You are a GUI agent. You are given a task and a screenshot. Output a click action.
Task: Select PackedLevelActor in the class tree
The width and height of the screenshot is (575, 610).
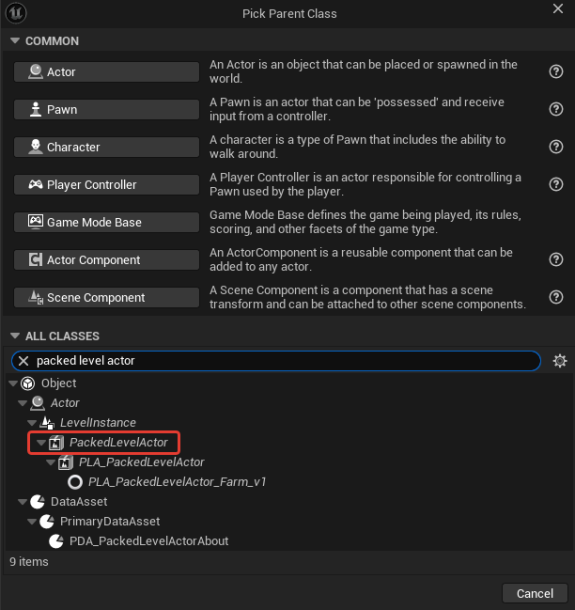[118, 442]
